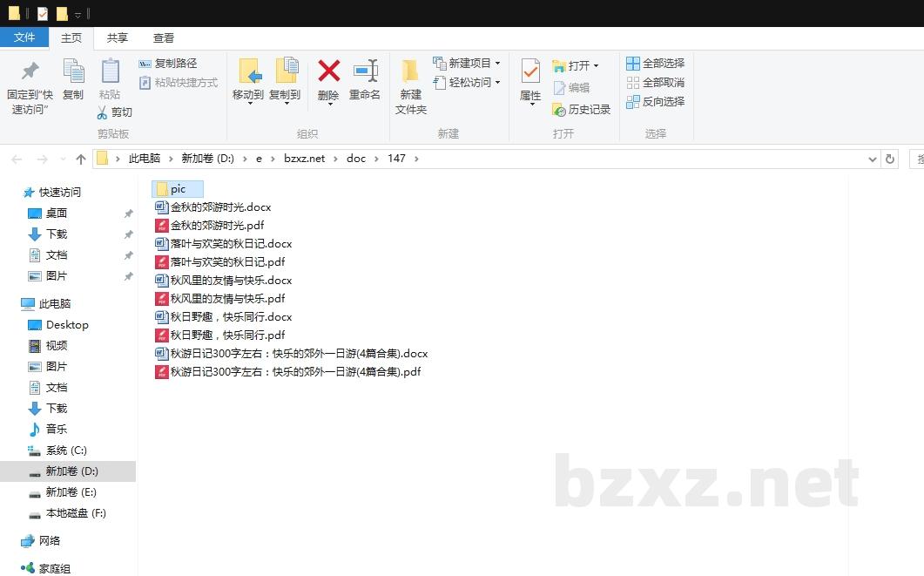This screenshot has height=576, width=924.
Task: Open the File (文件) menu tab
Action: click(x=24, y=37)
